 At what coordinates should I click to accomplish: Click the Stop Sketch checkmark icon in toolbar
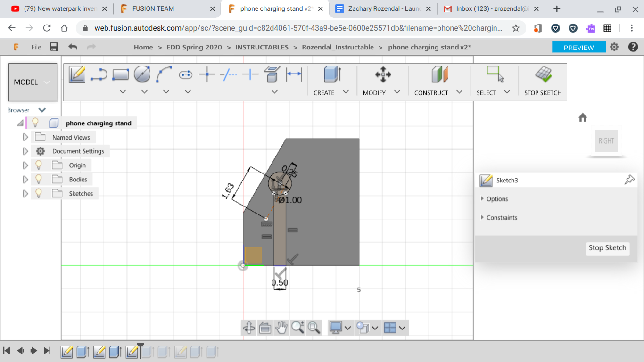(x=543, y=74)
